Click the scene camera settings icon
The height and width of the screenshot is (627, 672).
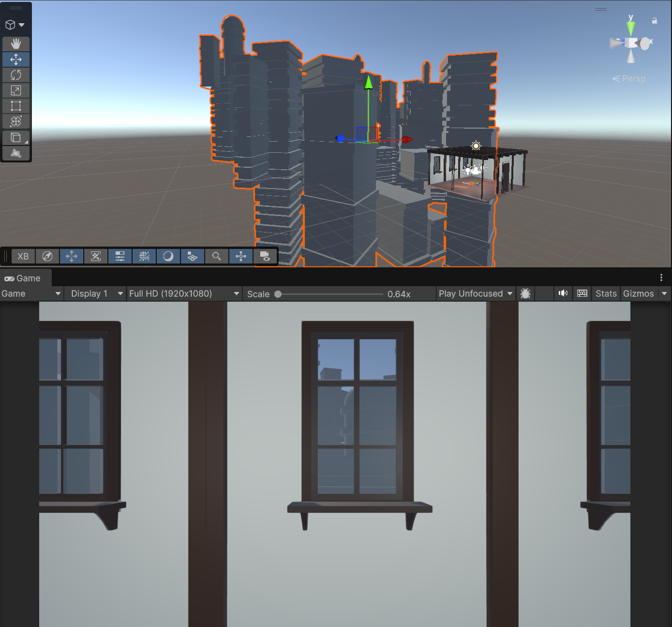coord(265,256)
